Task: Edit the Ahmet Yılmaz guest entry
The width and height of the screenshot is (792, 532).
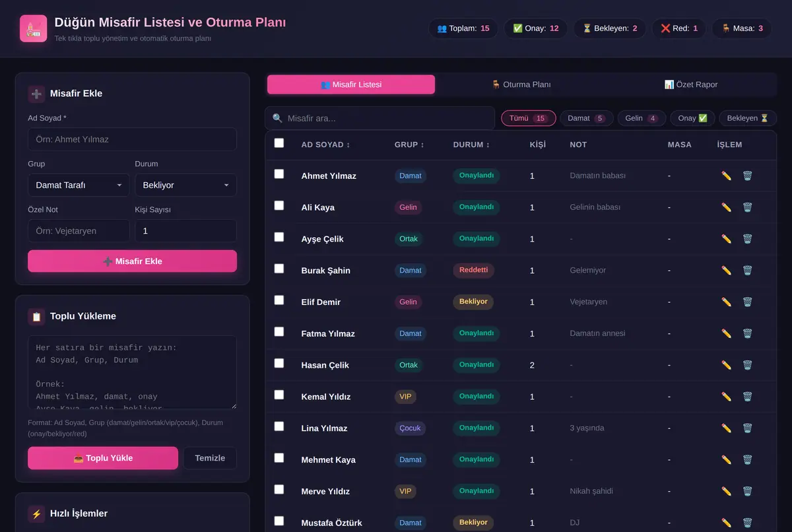Action: pyautogui.click(x=726, y=176)
